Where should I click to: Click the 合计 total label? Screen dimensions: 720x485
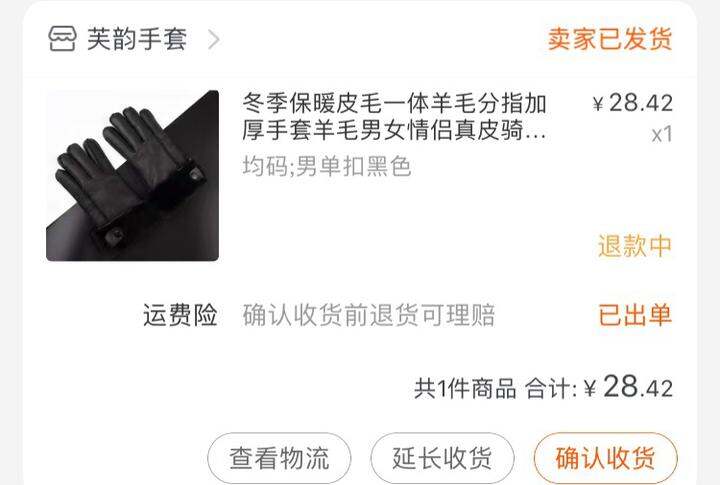tap(551, 389)
